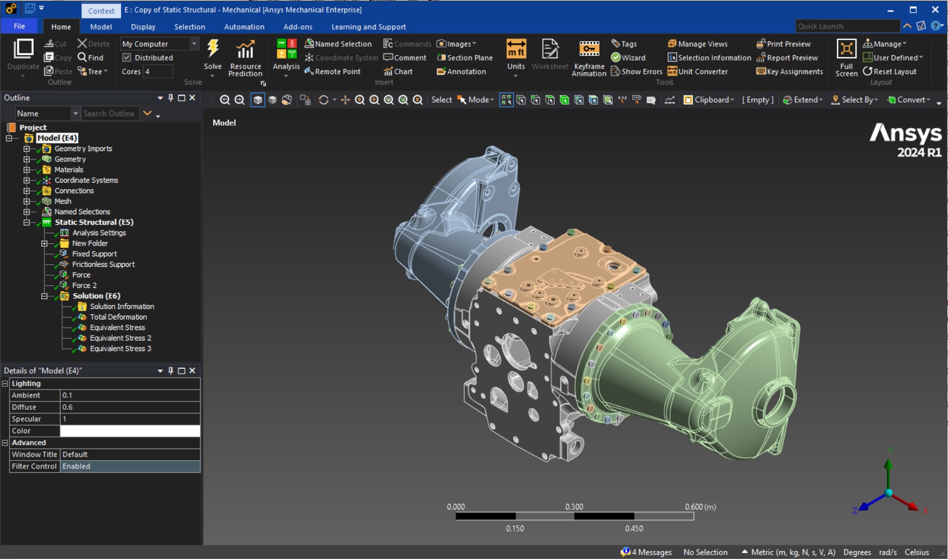Toggle Shaded Exterior and Edges display
The image size is (948, 560).
(258, 99)
